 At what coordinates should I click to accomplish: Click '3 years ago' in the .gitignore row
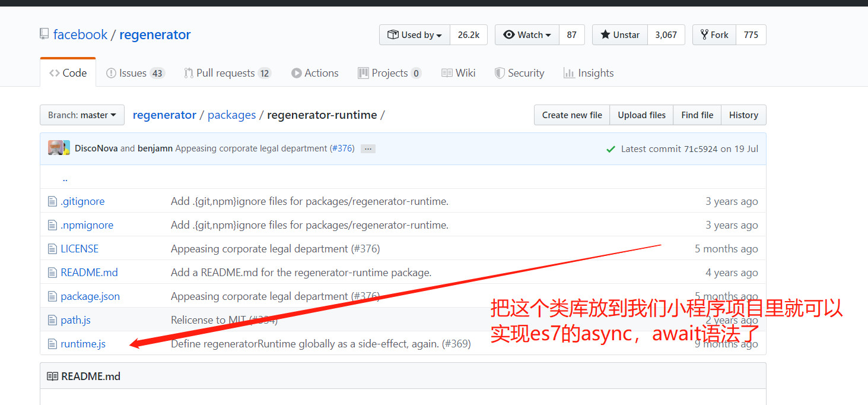[732, 201]
